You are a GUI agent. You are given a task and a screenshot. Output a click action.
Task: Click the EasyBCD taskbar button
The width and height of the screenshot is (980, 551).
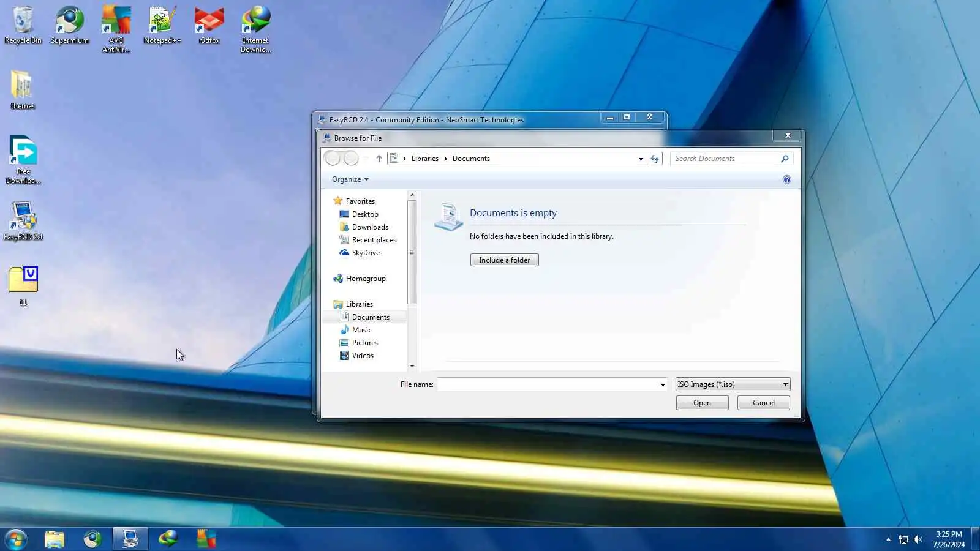130,539
